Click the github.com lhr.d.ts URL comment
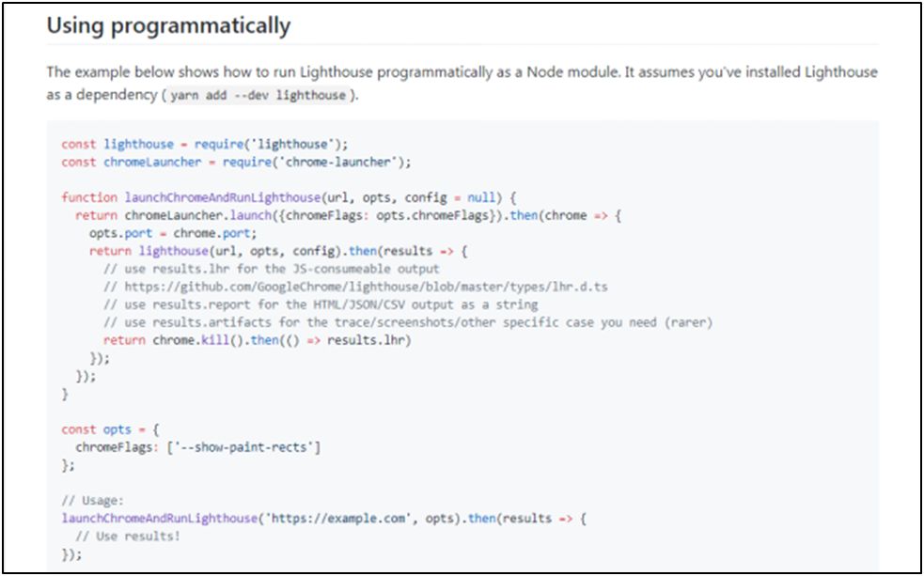Screen dimensions: 924x576 point(355,287)
